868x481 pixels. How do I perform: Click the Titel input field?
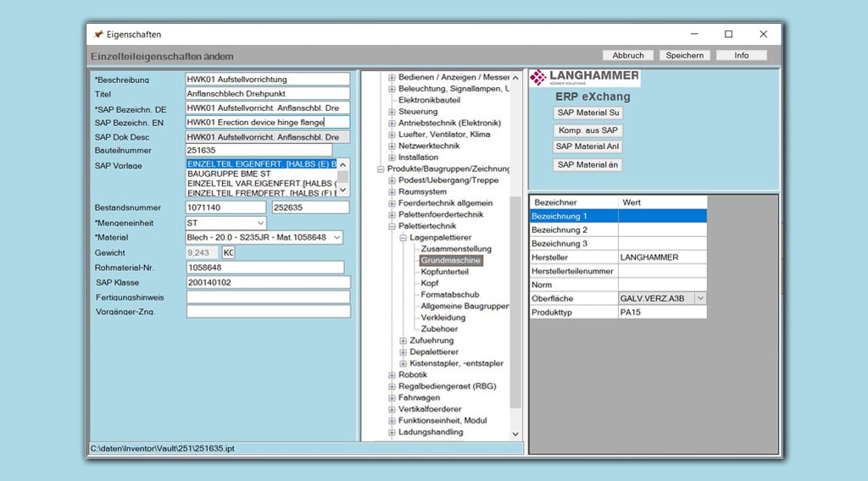coord(267,94)
